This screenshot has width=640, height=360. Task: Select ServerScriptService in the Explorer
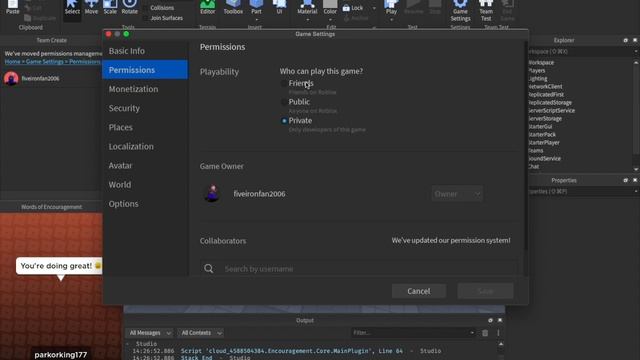551,111
